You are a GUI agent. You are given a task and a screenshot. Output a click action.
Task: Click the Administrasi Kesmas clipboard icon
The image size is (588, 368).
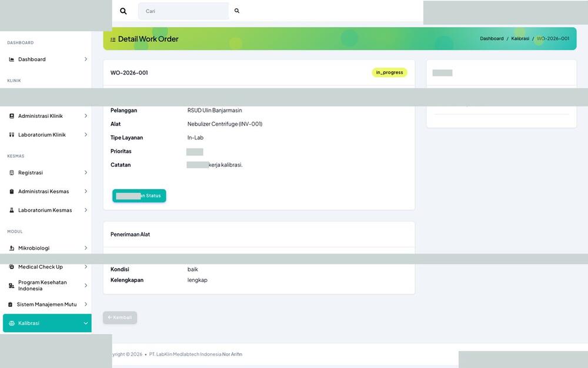[12, 191]
